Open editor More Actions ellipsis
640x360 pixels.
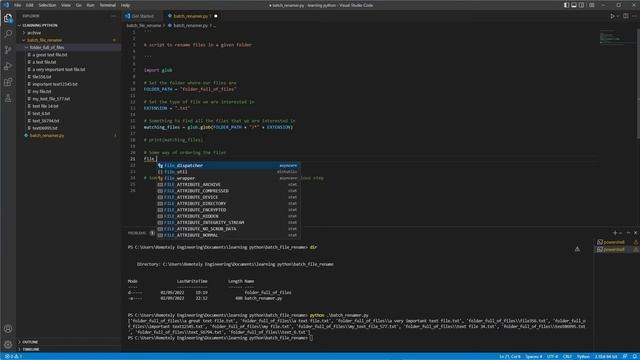tap(634, 16)
